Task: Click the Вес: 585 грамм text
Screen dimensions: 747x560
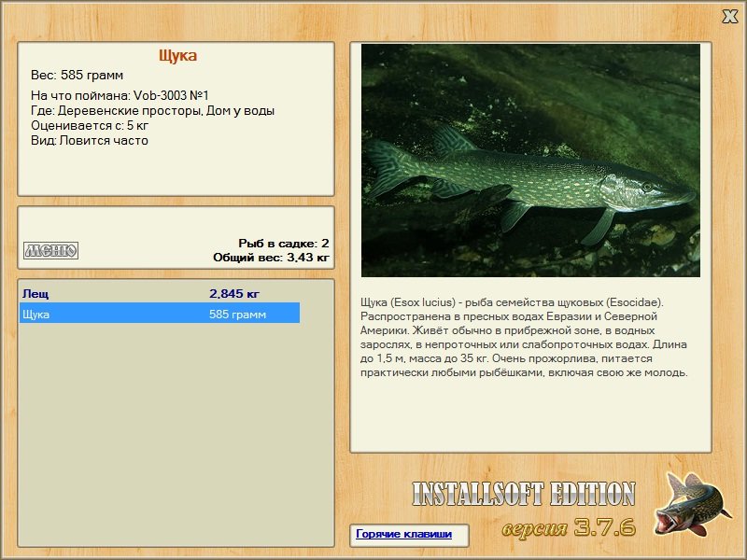Action: click(x=78, y=76)
